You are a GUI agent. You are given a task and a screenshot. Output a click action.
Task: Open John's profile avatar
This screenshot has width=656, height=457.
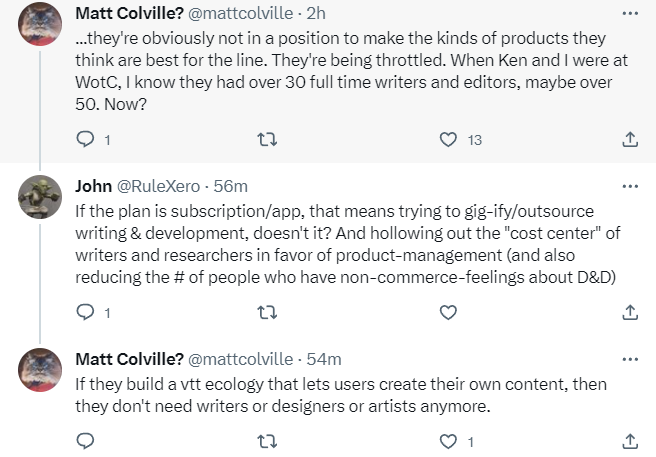(41, 199)
